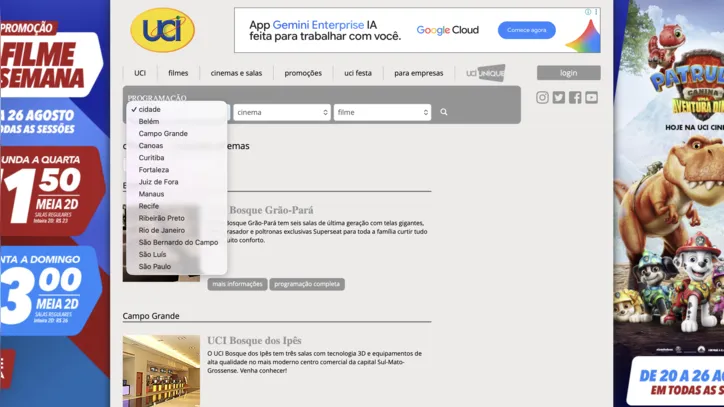This screenshot has height=407, width=724.
Task: Click programação completa button
Action: [307, 284]
